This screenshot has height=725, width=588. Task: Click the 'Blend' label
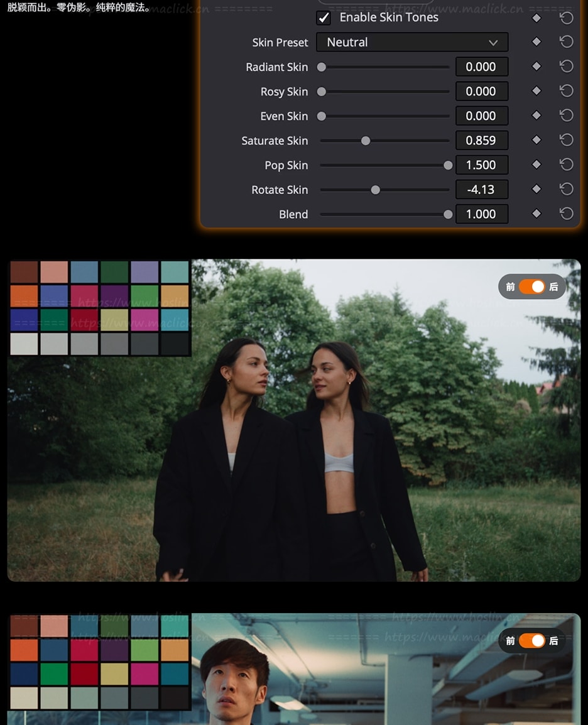click(293, 214)
